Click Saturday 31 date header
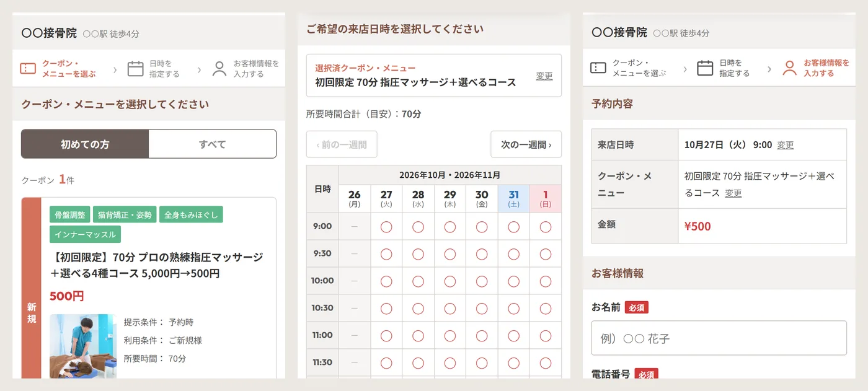 513,198
